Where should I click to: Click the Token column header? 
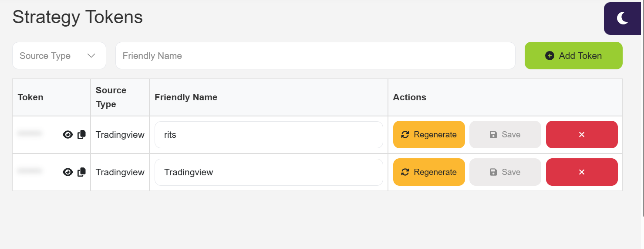(x=30, y=97)
